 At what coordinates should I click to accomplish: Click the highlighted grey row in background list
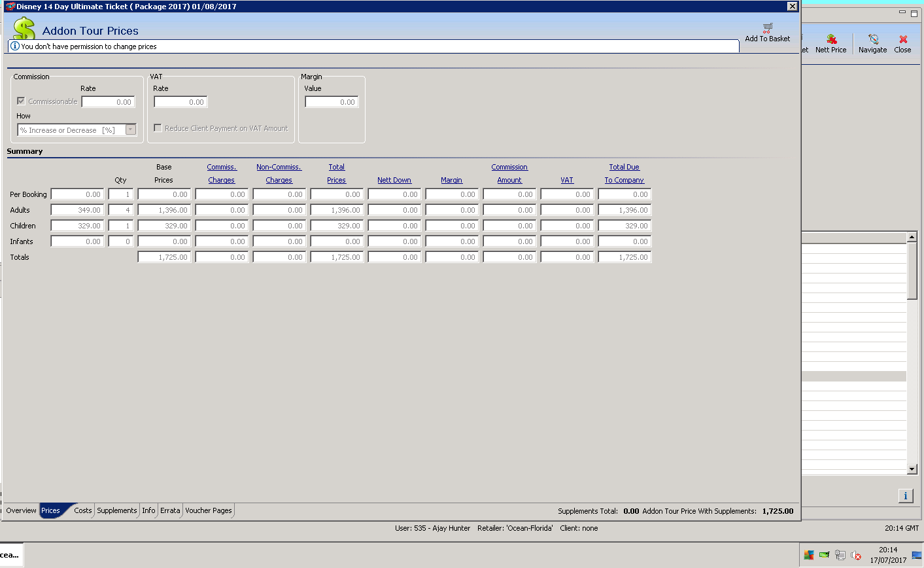pos(854,376)
